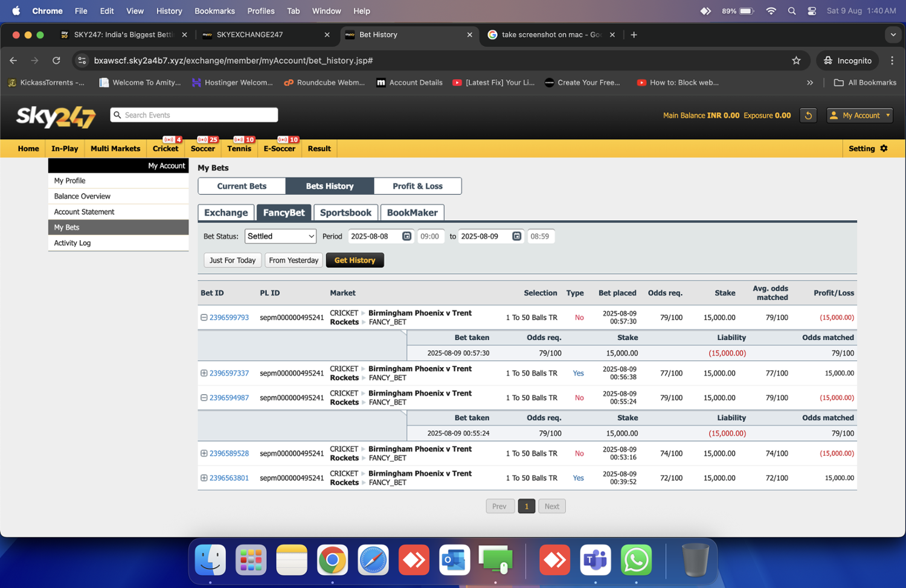Collapse bet 2396594987 details
906x588 pixels.
coord(204,398)
